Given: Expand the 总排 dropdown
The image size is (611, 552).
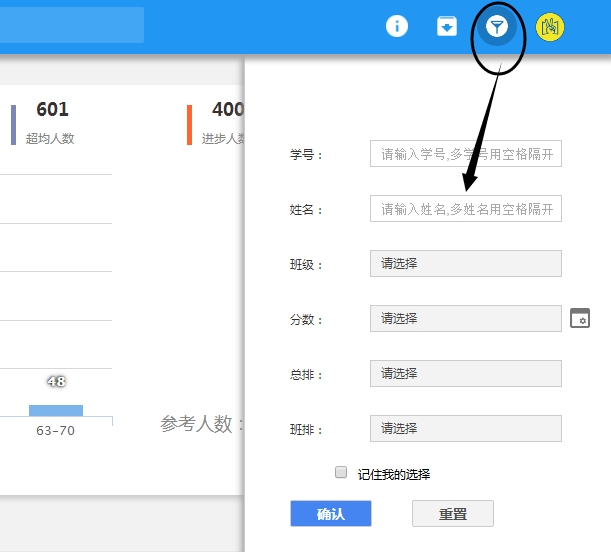Looking at the screenshot, I should pyautogui.click(x=465, y=374).
